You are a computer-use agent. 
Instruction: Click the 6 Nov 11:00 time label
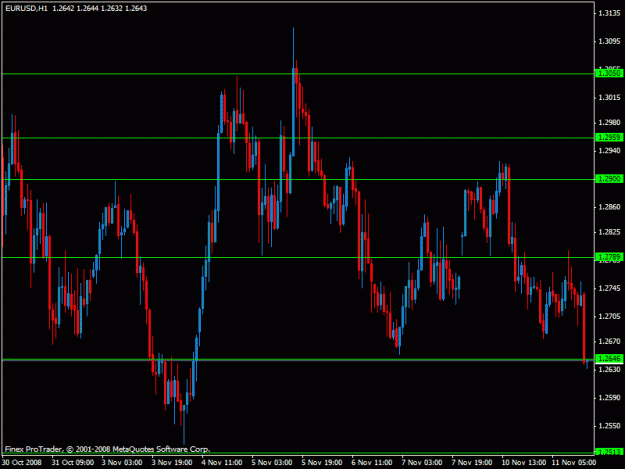[372, 463]
